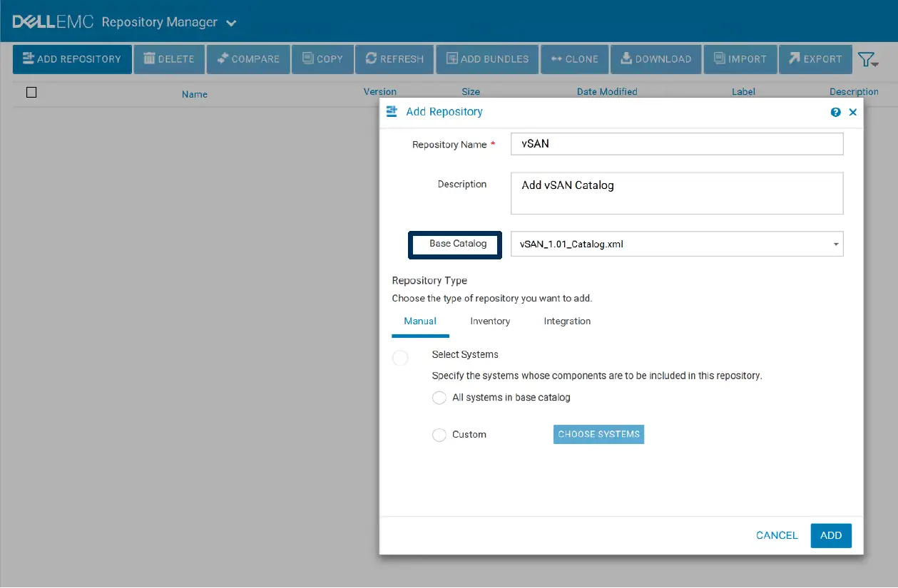Sort by the Date Modified column header
This screenshot has height=588, width=898.
607,91
